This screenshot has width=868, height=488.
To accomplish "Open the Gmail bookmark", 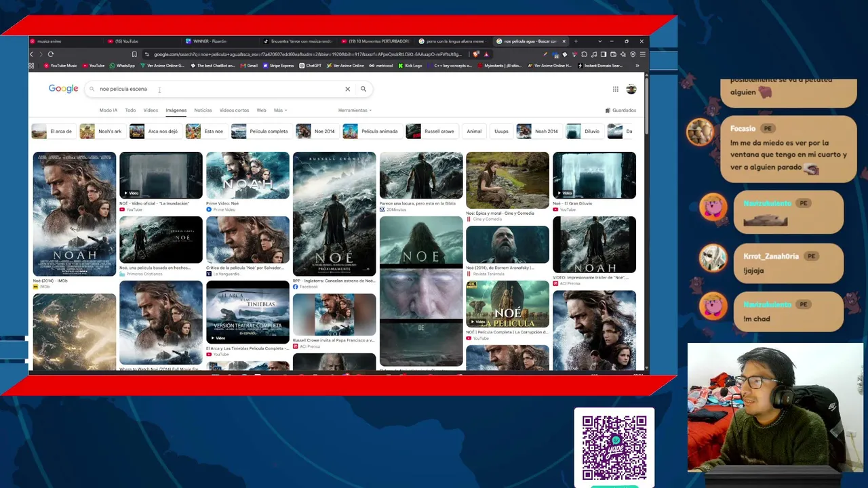I will coord(249,66).
